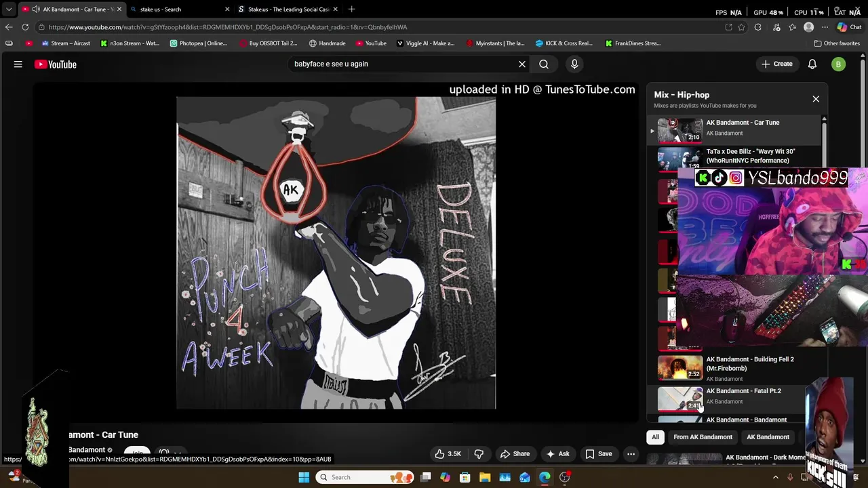Open the browser Settings and more menu

(825, 27)
